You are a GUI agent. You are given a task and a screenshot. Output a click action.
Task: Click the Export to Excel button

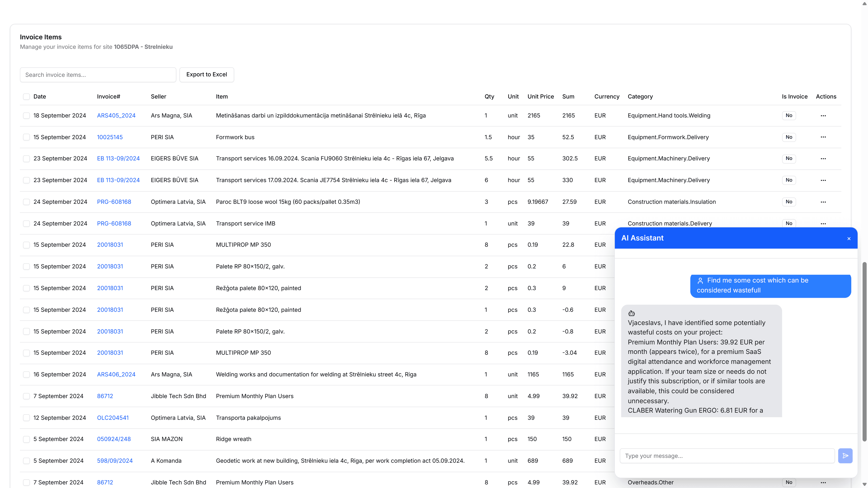(207, 74)
